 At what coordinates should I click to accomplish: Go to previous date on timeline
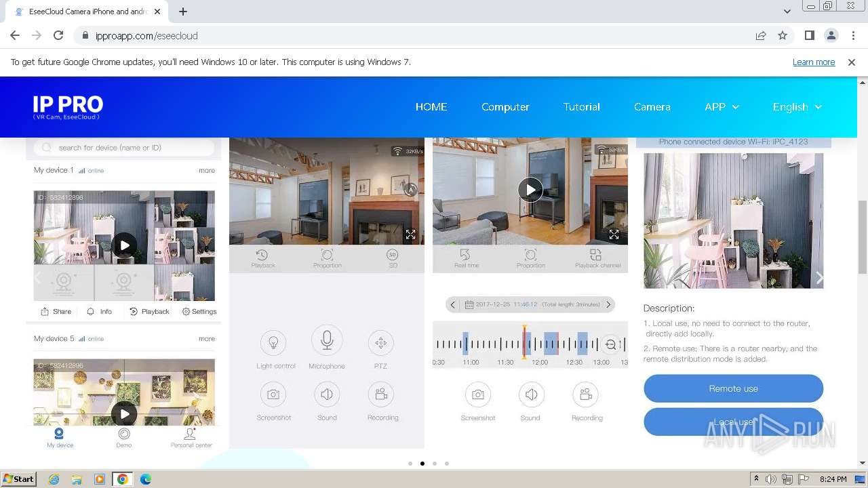pos(453,304)
